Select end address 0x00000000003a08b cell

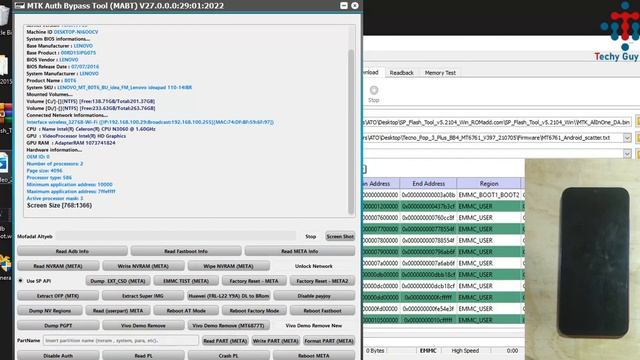pyautogui.click(x=428, y=195)
